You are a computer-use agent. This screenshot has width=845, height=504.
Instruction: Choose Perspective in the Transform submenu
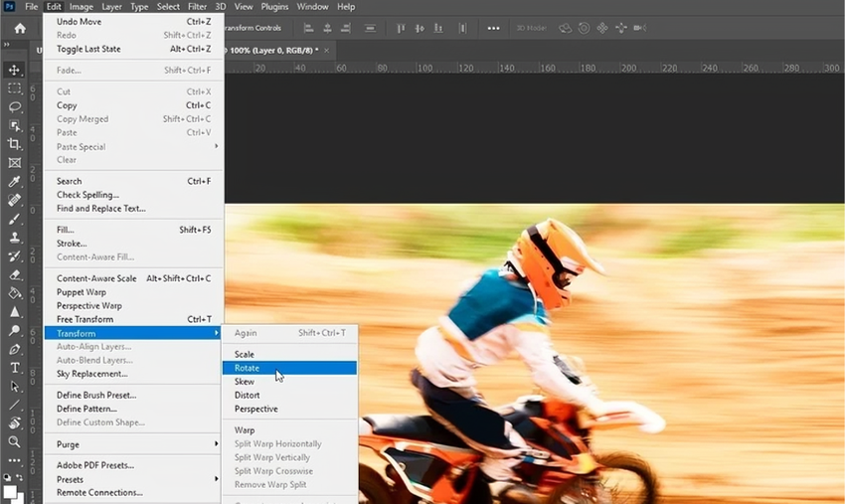(289, 409)
